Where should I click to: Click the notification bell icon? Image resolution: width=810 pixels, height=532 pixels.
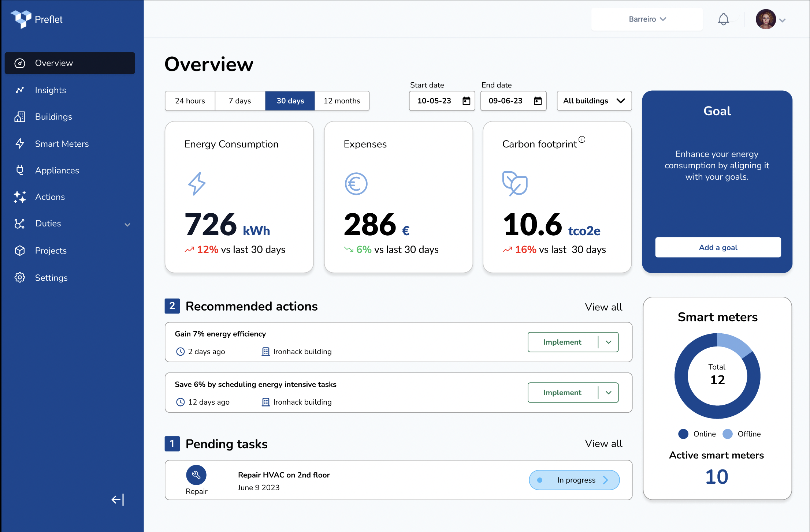723,19
